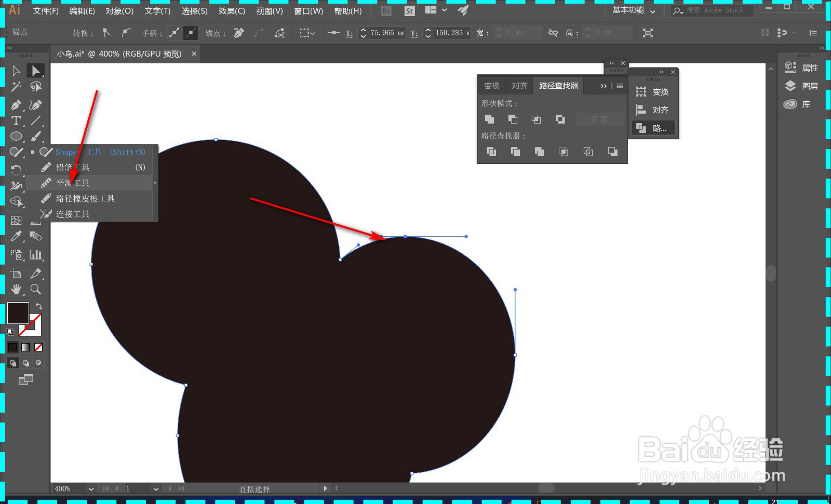The width and height of the screenshot is (831, 504).
Task: Click Intersect shape mode icon
Action: coord(536,119)
